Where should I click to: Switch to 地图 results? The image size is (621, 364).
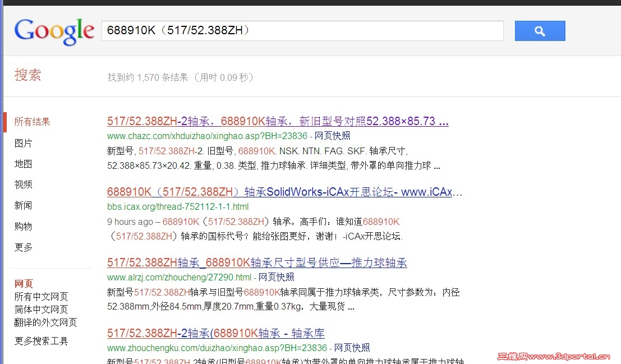(23, 164)
